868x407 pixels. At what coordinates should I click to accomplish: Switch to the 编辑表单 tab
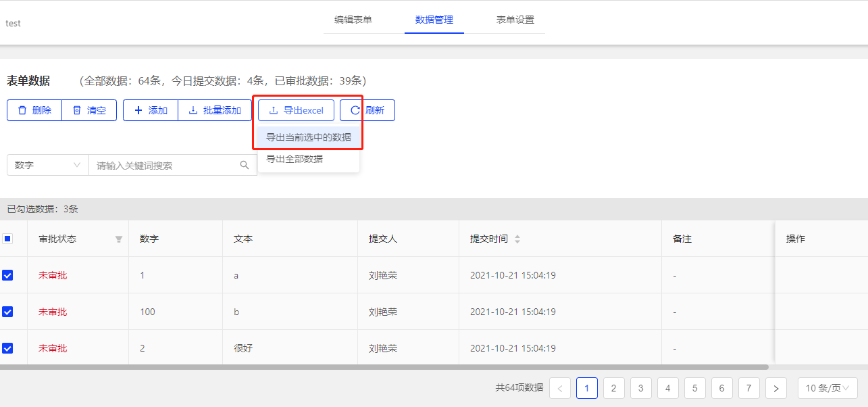353,20
